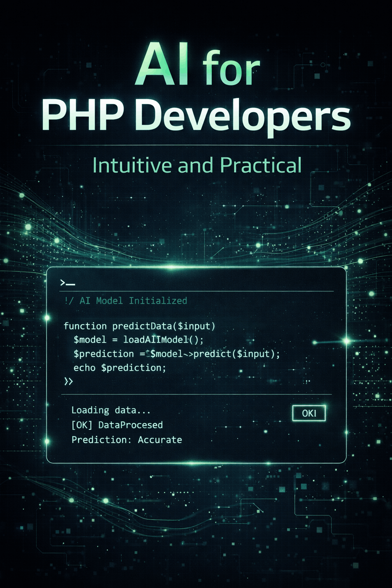This screenshot has height=588, width=392.
Task: Collapse the function predictData block
Action: (x=140, y=326)
